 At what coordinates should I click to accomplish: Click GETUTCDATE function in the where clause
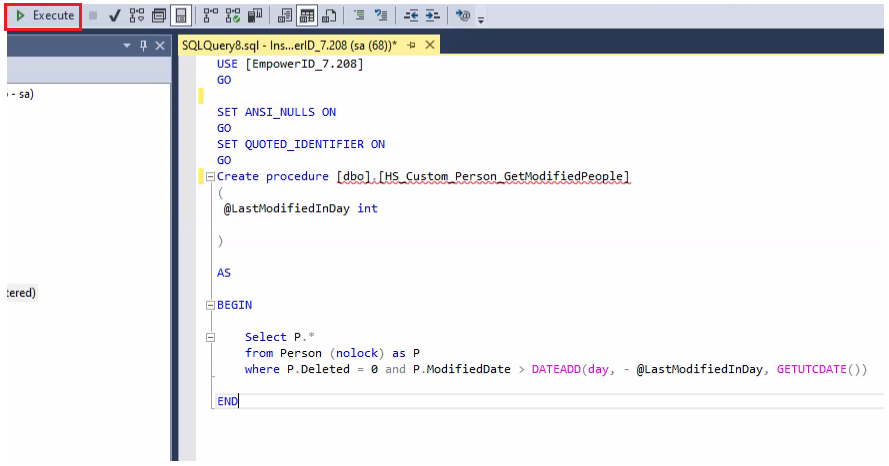[x=811, y=370]
